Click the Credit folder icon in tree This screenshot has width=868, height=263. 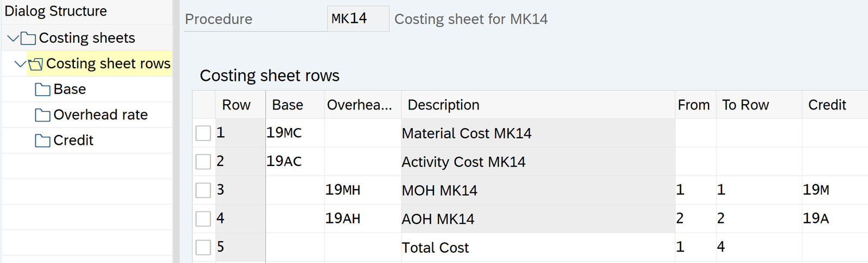(42, 140)
